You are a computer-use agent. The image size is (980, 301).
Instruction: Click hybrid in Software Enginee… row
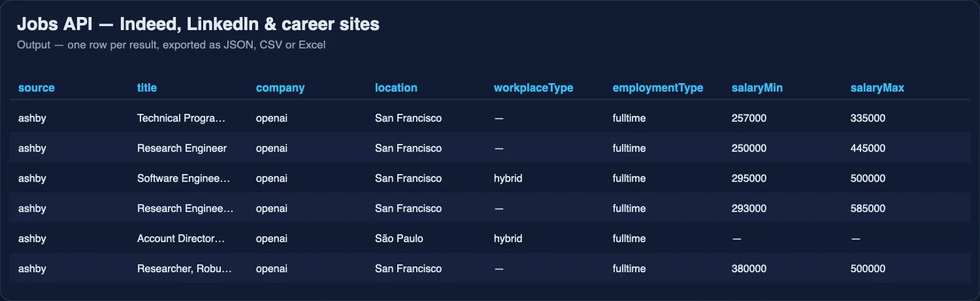point(508,179)
